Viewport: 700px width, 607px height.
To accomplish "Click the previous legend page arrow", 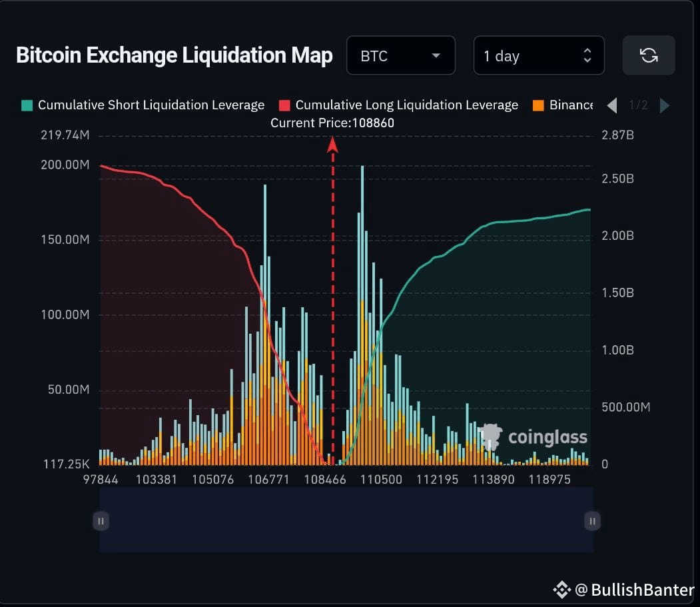I will pos(611,105).
